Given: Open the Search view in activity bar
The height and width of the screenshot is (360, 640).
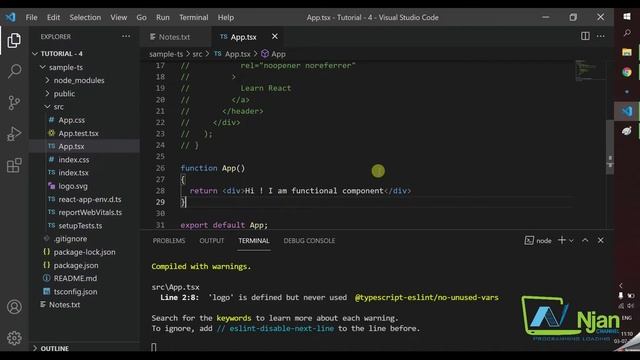Looking at the screenshot, I should click(14, 71).
